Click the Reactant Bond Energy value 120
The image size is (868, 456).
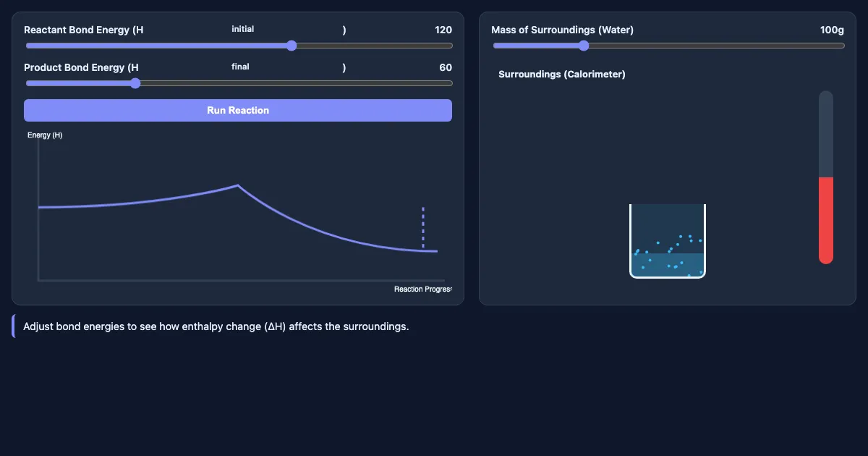click(x=443, y=30)
